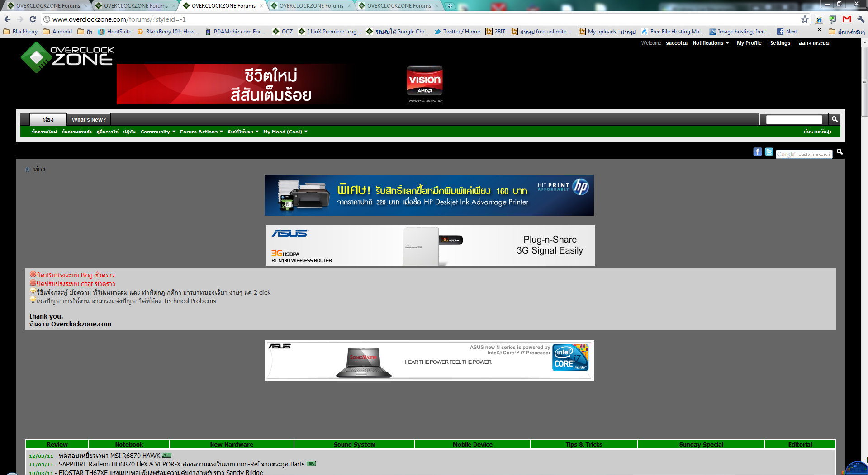Open the PDAMobiz.com bookmark
This screenshot has height=475, width=868.
click(x=235, y=32)
